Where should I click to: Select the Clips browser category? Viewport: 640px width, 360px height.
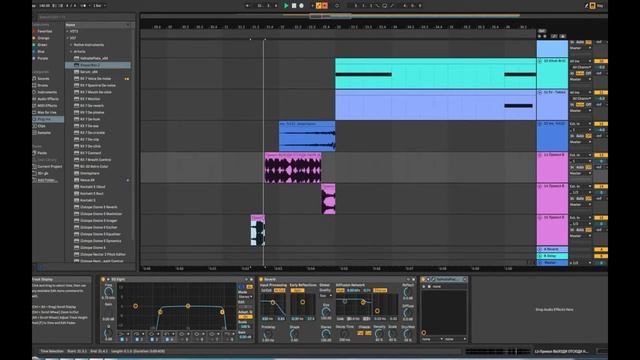click(41, 126)
